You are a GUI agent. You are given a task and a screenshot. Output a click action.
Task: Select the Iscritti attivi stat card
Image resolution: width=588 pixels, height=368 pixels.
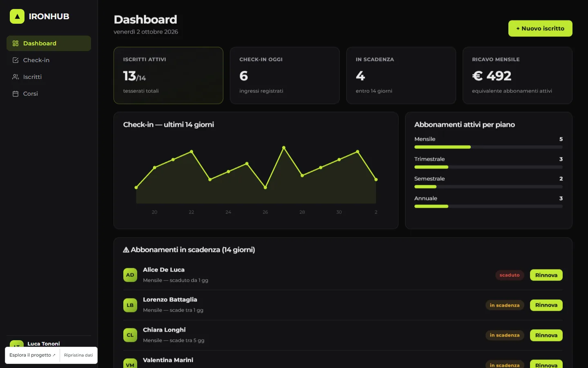click(x=168, y=75)
